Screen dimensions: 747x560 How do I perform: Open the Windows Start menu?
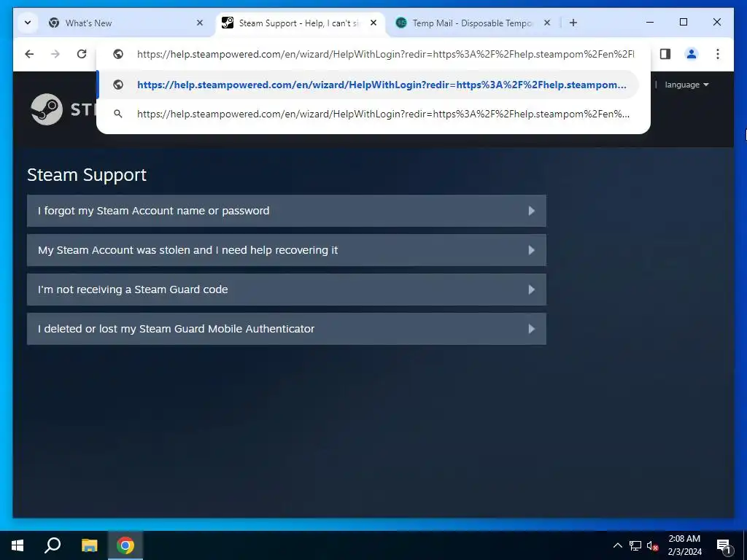click(18, 545)
